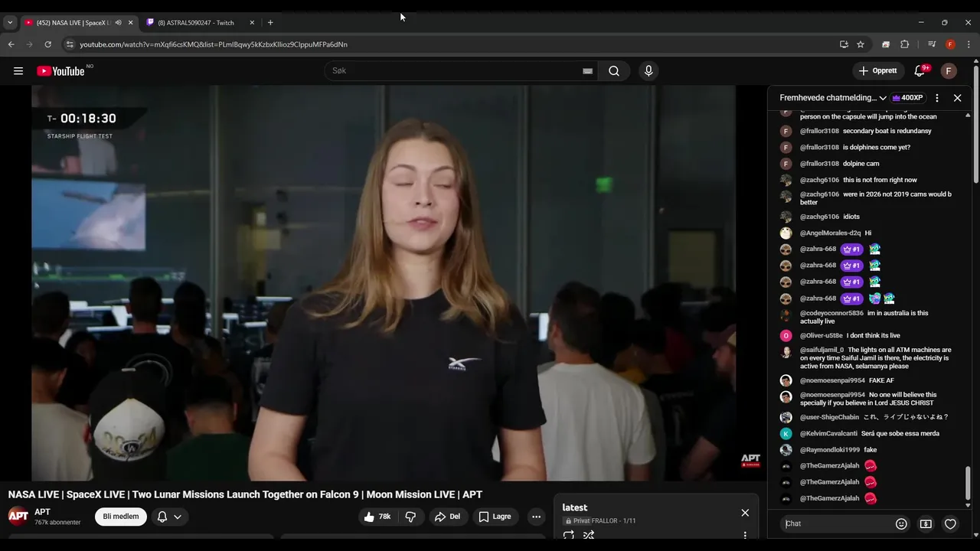Share the video using Del button
Image resolution: width=980 pixels, height=551 pixels.
click(x=447, y=517)
